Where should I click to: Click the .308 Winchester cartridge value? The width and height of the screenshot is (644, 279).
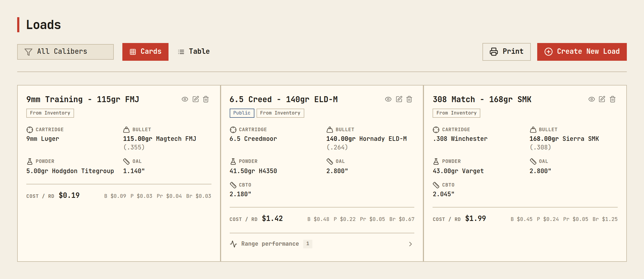(x=460, y=139)
